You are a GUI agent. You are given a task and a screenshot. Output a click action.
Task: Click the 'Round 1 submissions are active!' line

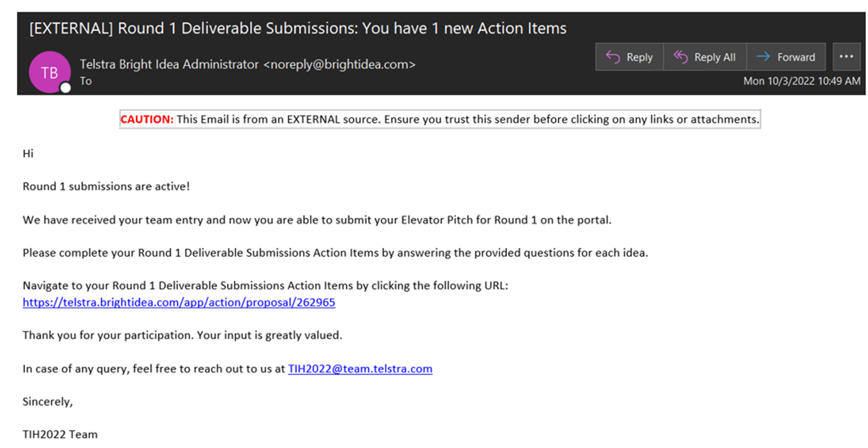[x=106, y=187]
